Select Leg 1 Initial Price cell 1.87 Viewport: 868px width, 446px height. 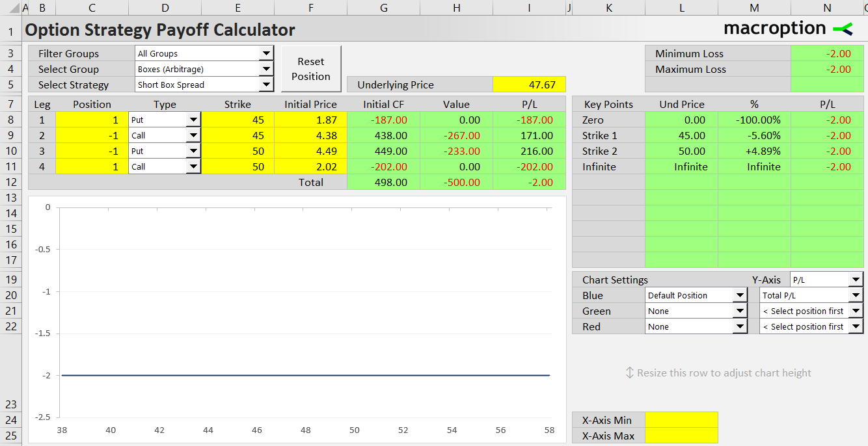tap(310, 120)
